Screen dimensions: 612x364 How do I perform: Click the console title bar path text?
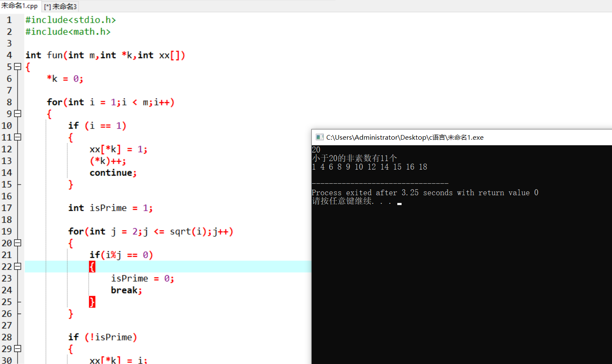(405, 137)
